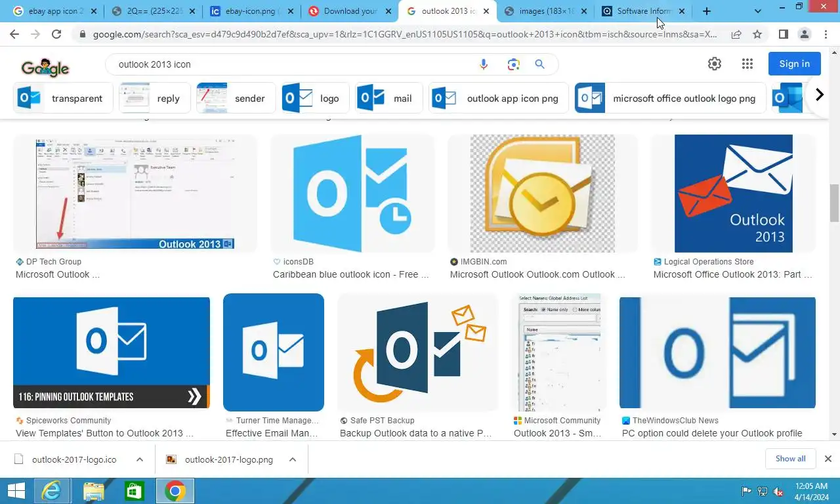Select the mail filter chip
Image resolution: width=840 pixels, height=504 pixels.
pos(389,98)
